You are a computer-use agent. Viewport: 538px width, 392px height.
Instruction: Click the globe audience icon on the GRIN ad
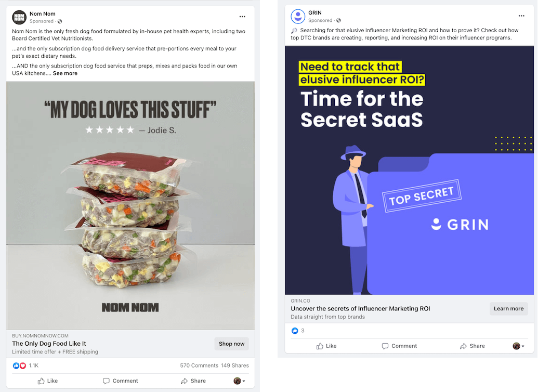(339, 21)
